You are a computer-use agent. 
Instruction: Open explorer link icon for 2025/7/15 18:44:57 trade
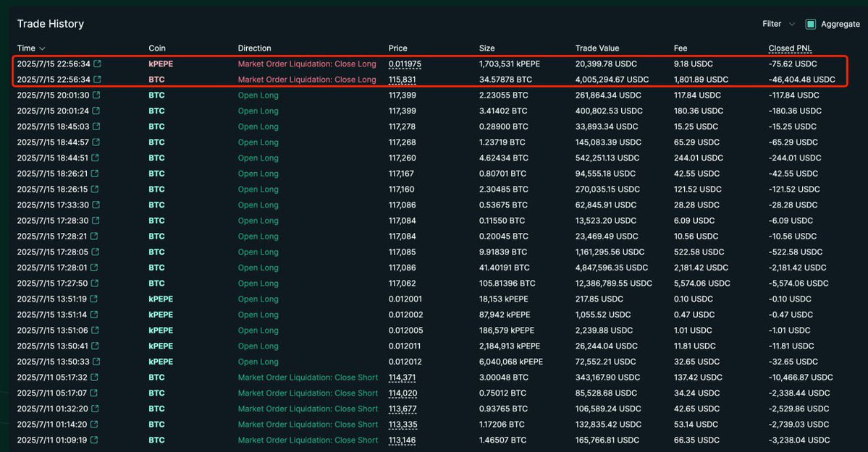pos(96,142)
